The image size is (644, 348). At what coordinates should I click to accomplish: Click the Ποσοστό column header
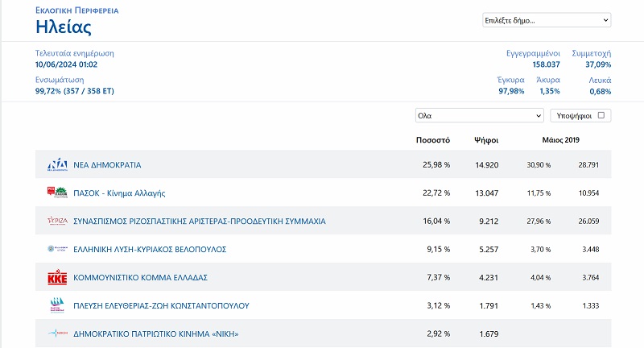432,140
